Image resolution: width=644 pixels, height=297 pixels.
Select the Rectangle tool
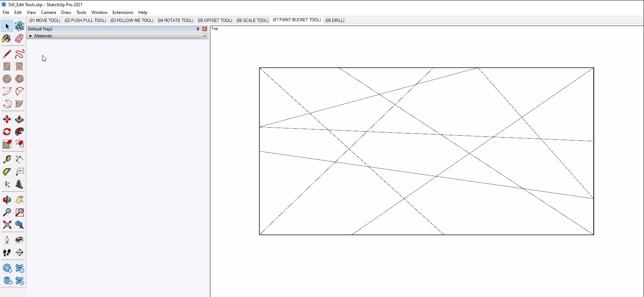point(7,66)
